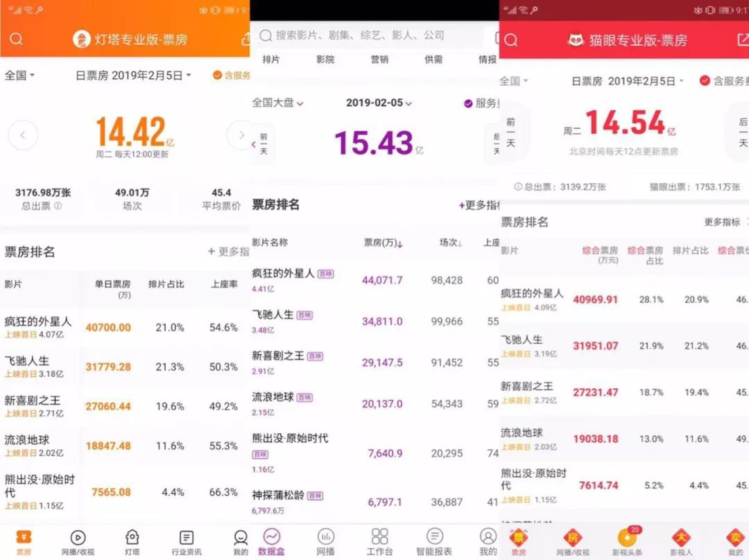This screenshot has width=749, height=560.
Task: Select 新喜剧之王 in 灯塔 ranking
Action: point(125,406)
